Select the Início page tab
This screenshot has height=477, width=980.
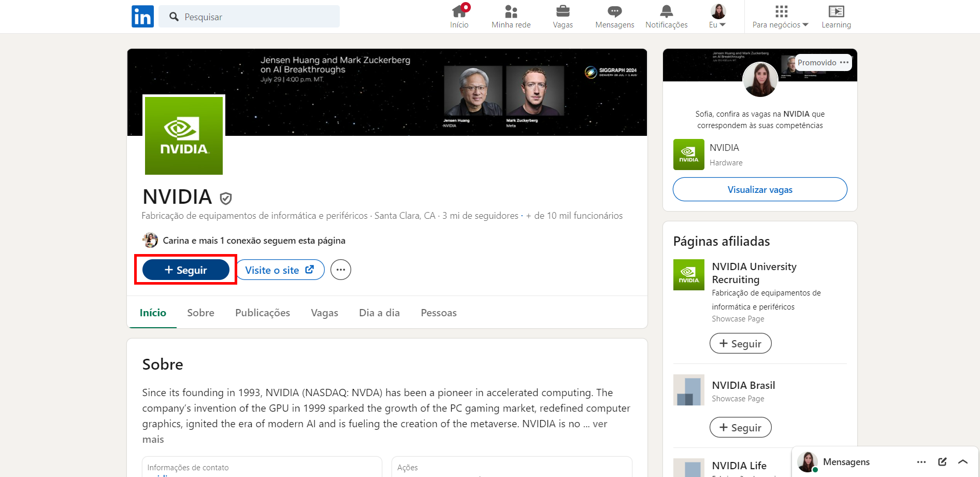click(153, 313)
